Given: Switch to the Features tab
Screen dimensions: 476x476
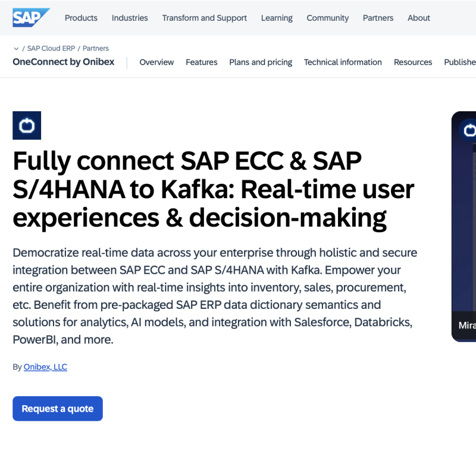Looking at the screenshot, I should [x=202, y=62].
